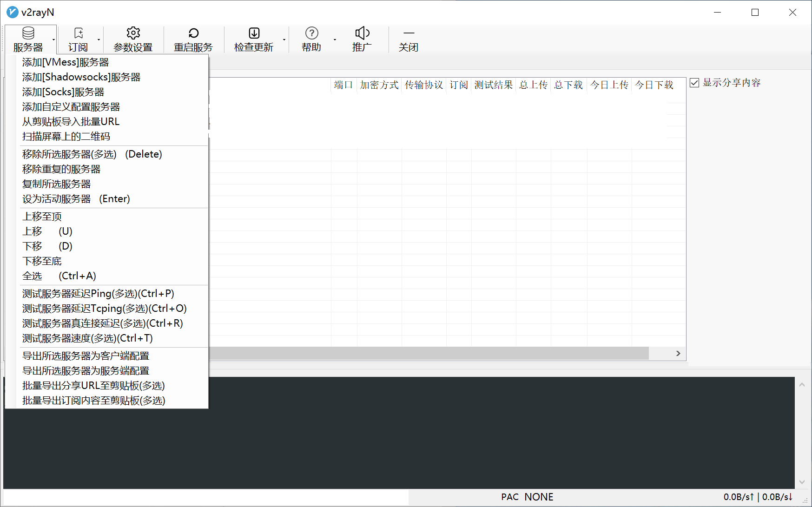Click the 端口 column header

coord(344,85)
